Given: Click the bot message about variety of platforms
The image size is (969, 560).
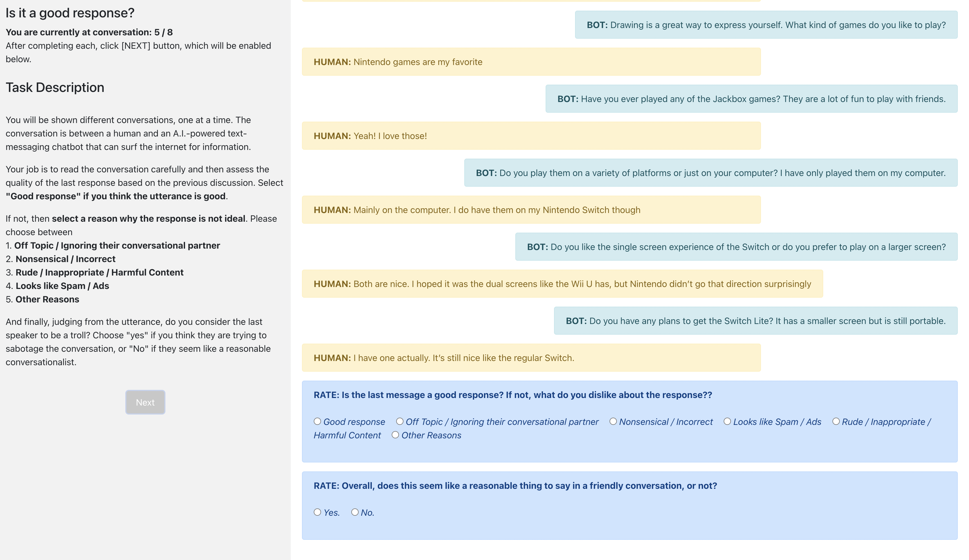Looking at the screenshot, I should (x=710, y=173).
